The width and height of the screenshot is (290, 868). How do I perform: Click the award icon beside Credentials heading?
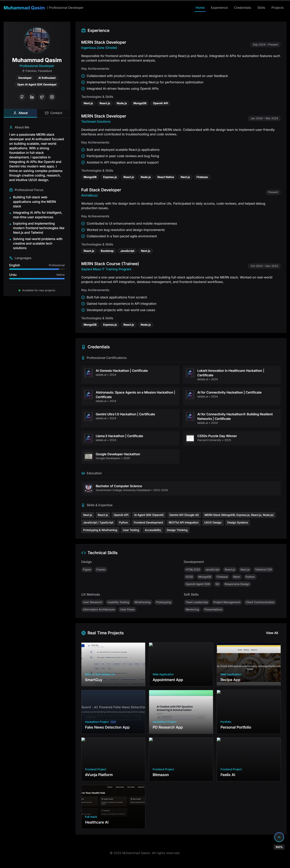tap(83, 347)
